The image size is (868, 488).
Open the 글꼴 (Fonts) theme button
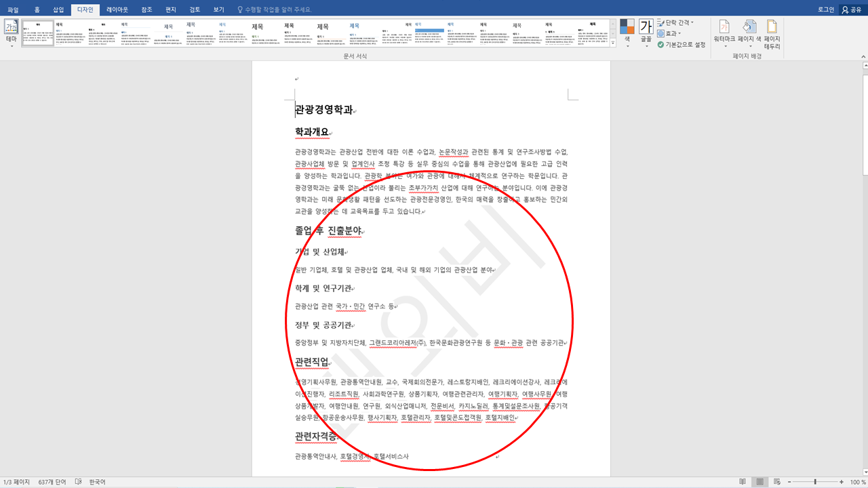coord(646,33)
